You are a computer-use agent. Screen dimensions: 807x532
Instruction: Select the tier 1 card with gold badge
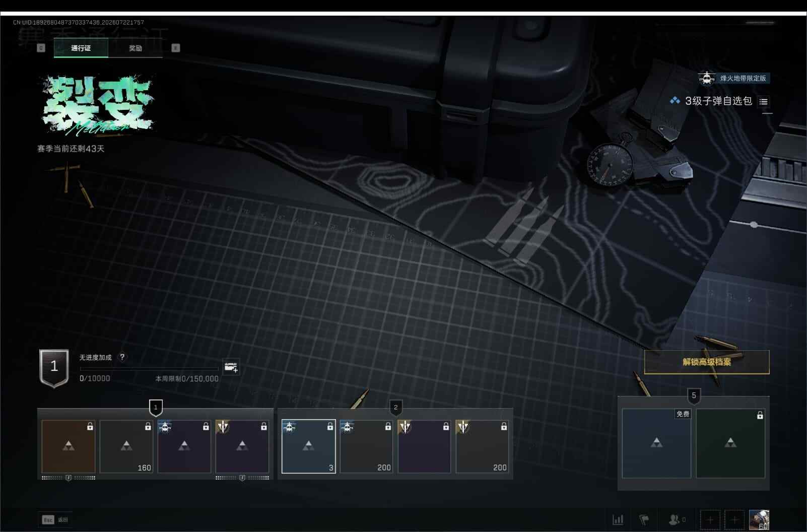coord(242,446)
